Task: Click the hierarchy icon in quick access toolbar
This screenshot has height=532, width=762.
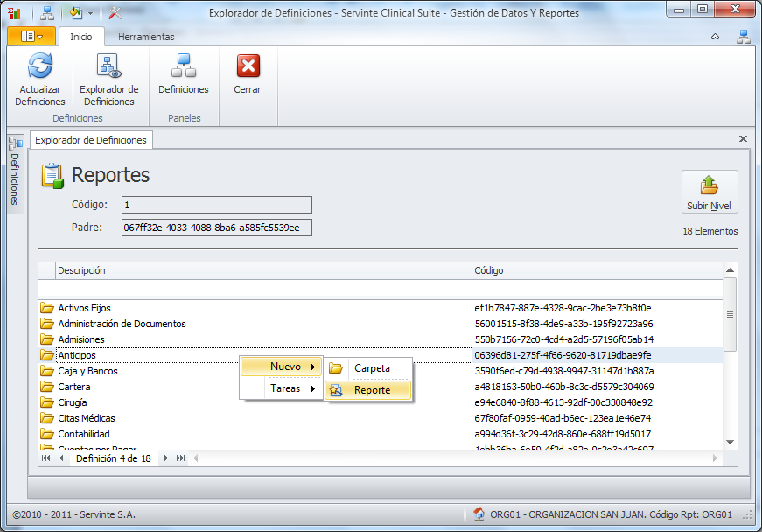Action: click(46, 13)
